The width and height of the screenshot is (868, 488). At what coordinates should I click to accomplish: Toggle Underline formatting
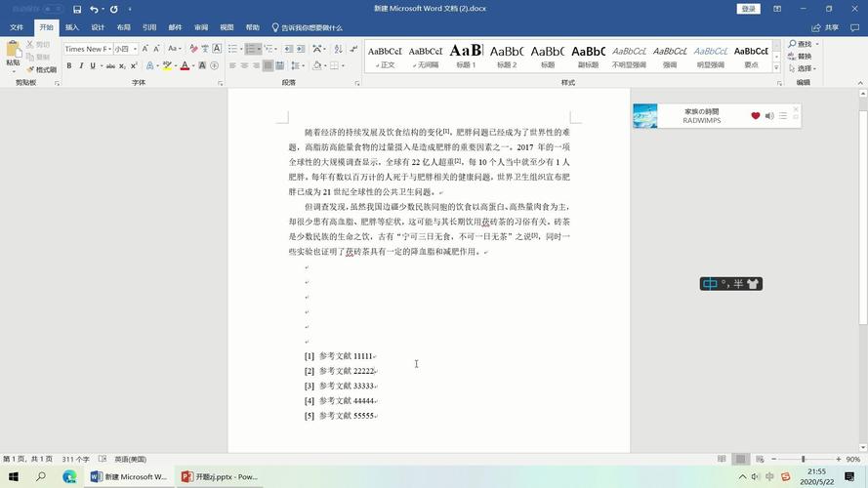pyautogui.click(x=93, y=65)
